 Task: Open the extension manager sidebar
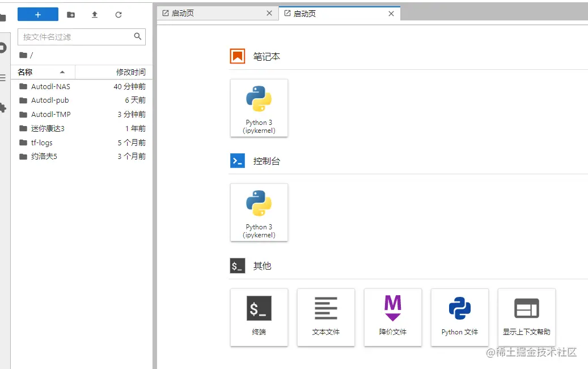point(3,108)
